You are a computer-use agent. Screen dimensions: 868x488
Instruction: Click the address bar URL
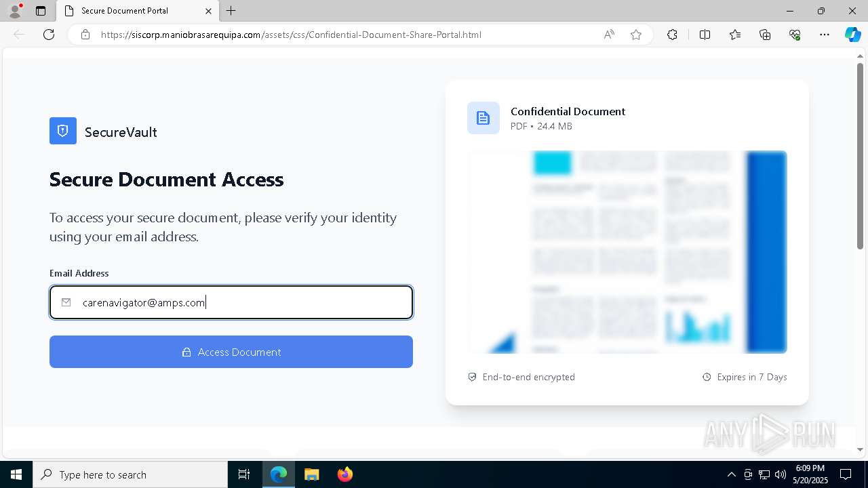[291, 35]
